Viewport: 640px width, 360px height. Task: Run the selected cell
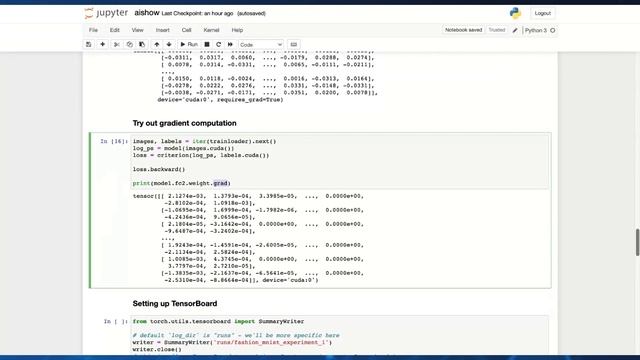pyautogui.click(x=189, y=44)
